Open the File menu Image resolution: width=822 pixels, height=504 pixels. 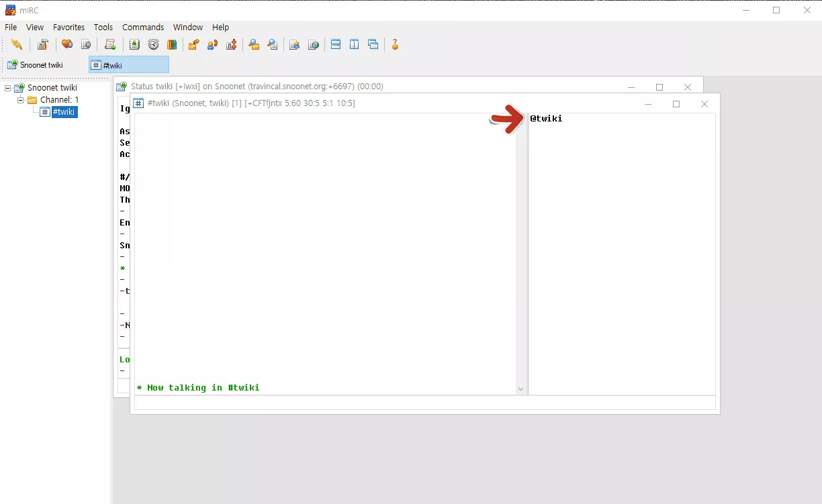click(x=11, y=28)
